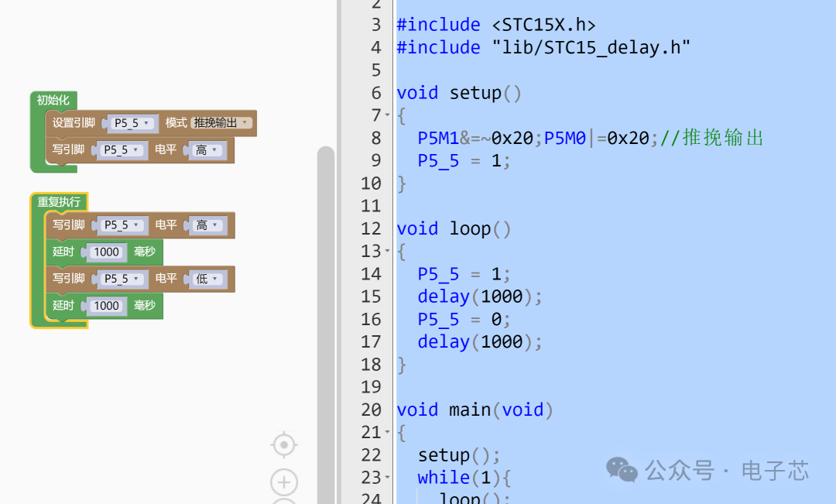836x504 pixels.
Task: Open the pin dropdown of the first loop 写引脚 block
Action: (122, 225)
